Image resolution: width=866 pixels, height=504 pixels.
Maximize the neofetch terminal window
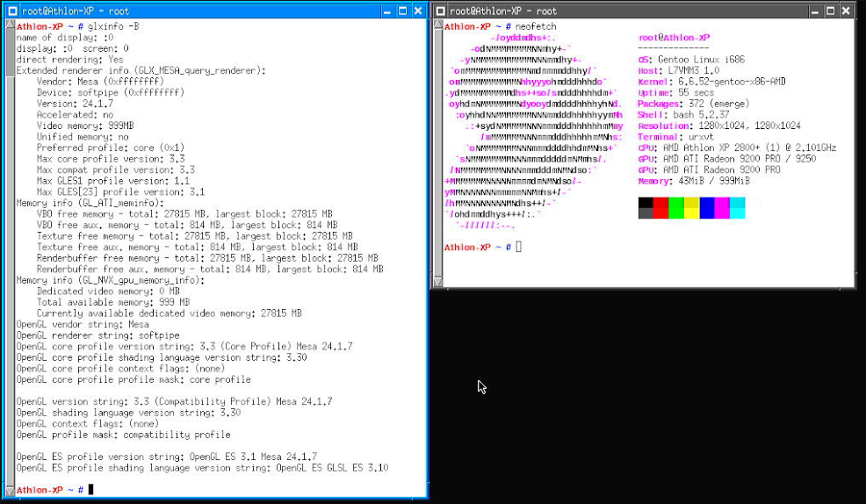tap(830, 11)
